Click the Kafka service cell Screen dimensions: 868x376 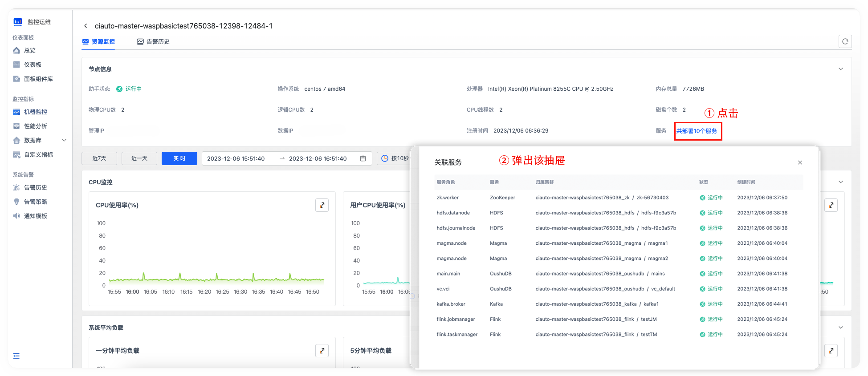click(x=496, y=304)
